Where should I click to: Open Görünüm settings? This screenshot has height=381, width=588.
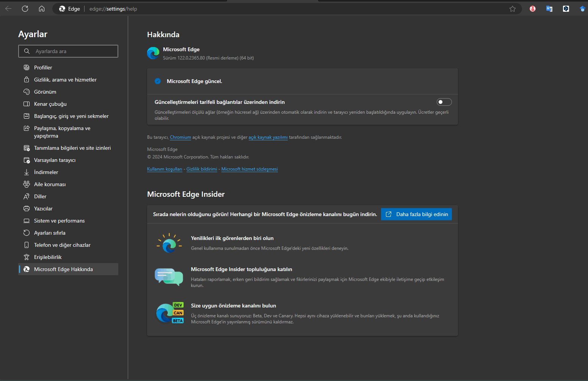click(68, 92)
